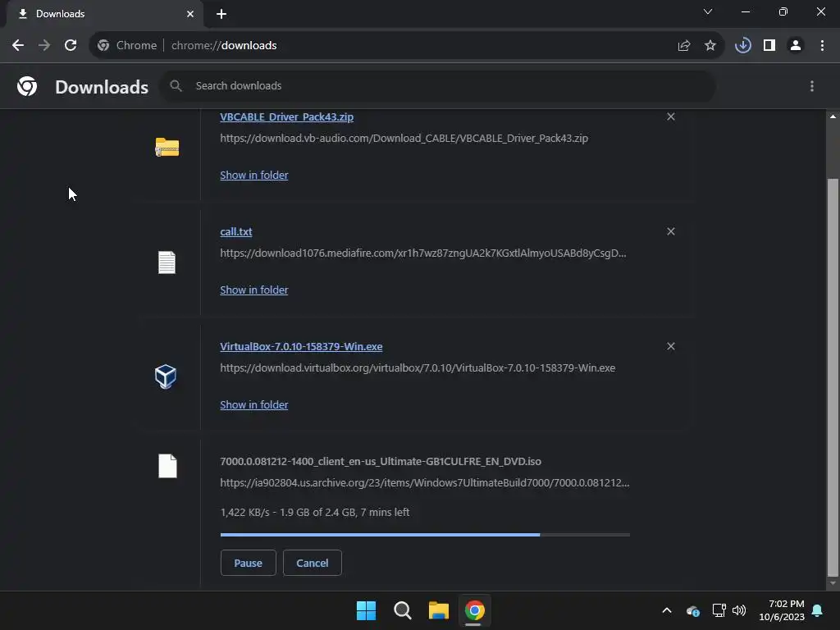Open the downloads bubble in the toolbar

(742, 46)
